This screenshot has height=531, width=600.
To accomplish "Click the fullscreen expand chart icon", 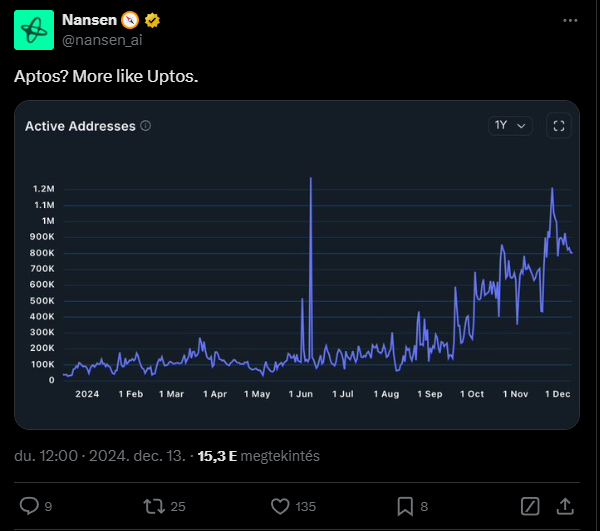I will tap(559, 126).
